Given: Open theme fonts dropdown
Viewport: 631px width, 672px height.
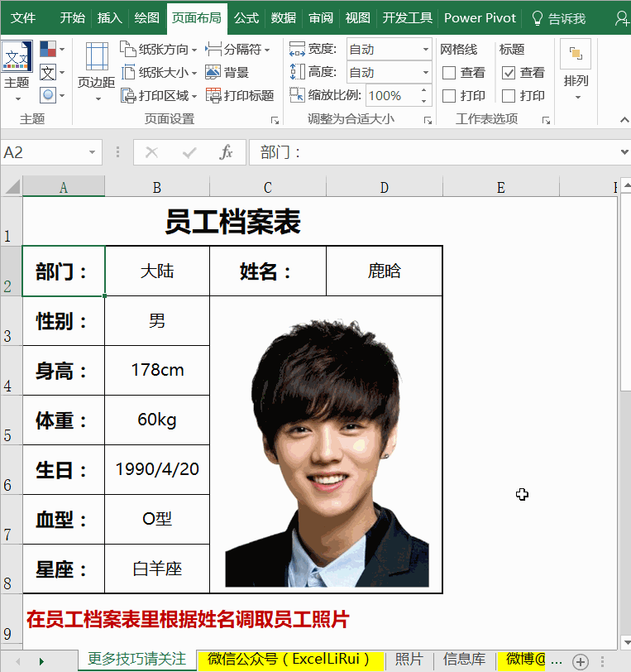Looking at the screenshot, I should (x=52, y=72).
